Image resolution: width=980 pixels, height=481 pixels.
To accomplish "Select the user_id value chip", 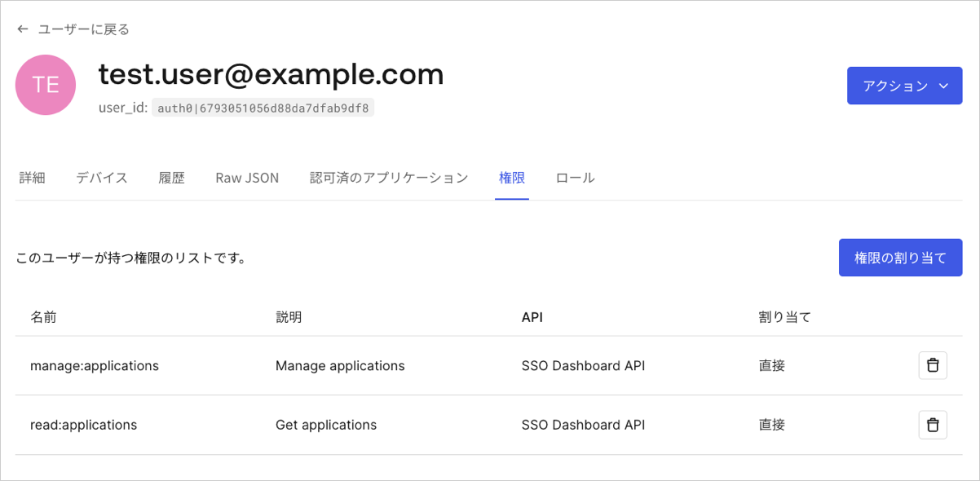I will 262,107.
